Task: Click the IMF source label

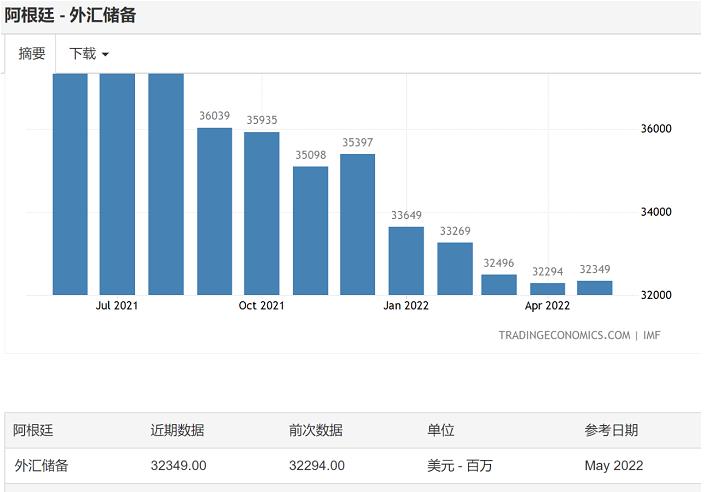Action: pos(652,335)
